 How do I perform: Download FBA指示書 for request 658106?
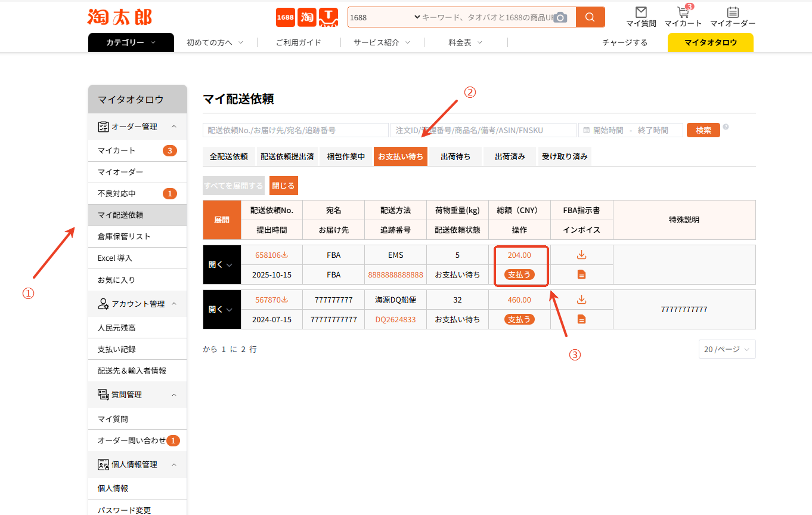coord(581,255)
